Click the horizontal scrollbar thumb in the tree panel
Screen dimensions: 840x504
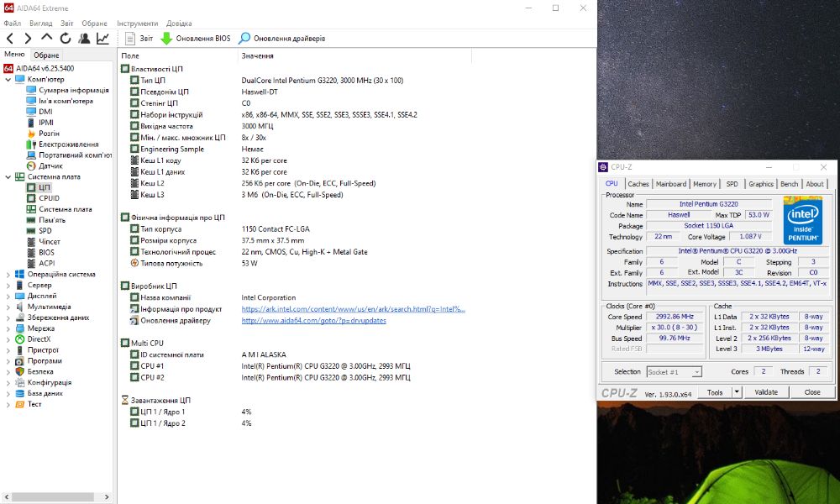(52, 497)
